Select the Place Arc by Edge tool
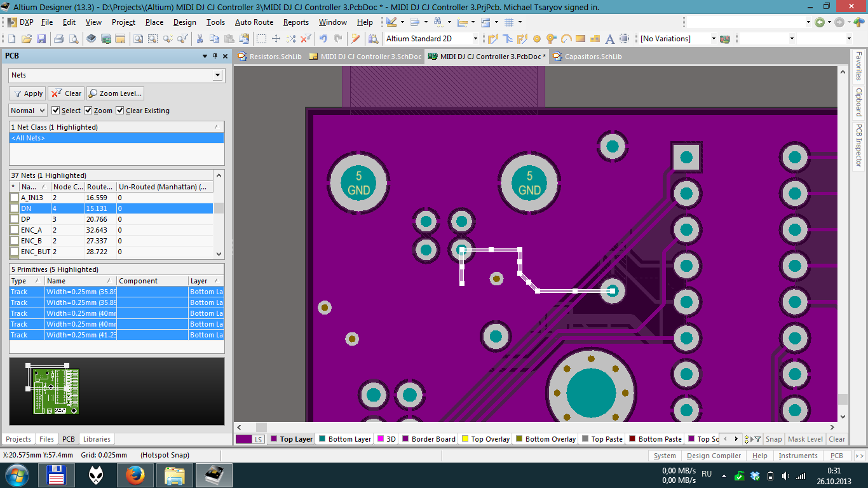 tap(565, 39)
